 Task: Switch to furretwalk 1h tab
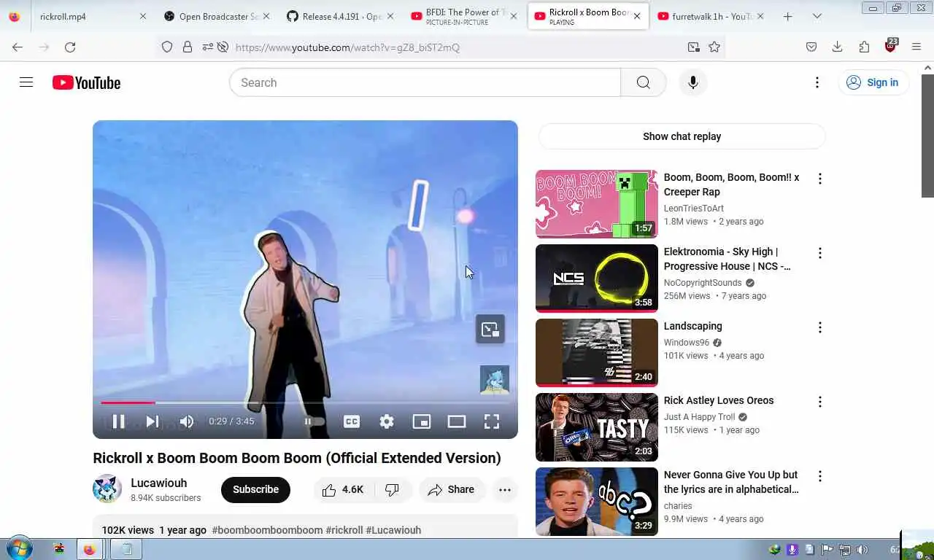[710, 16]
